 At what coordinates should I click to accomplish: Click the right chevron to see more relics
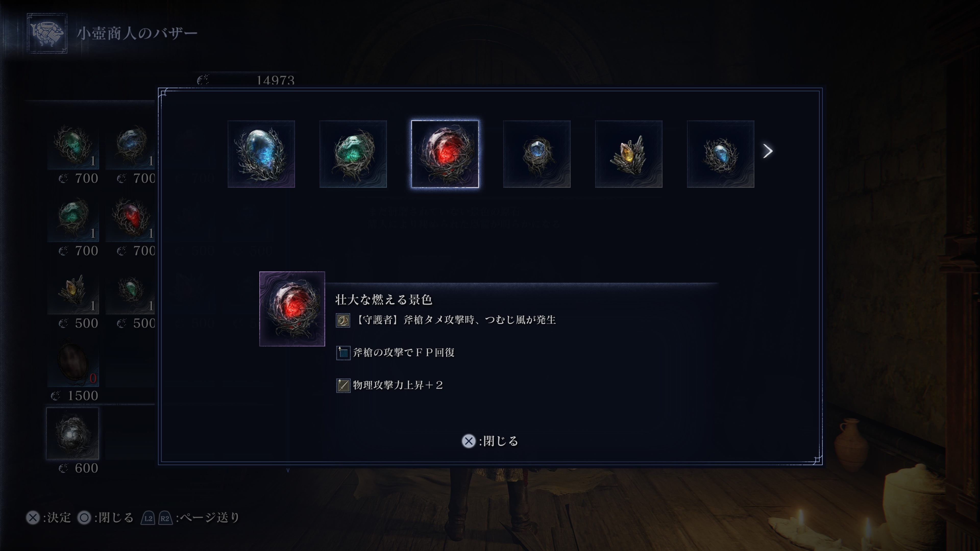(768, 151)
